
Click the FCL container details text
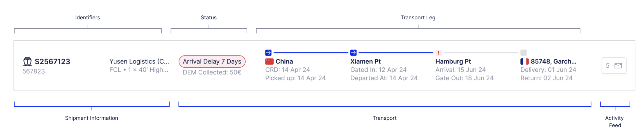pyautogui.click(x=139, y=70)
